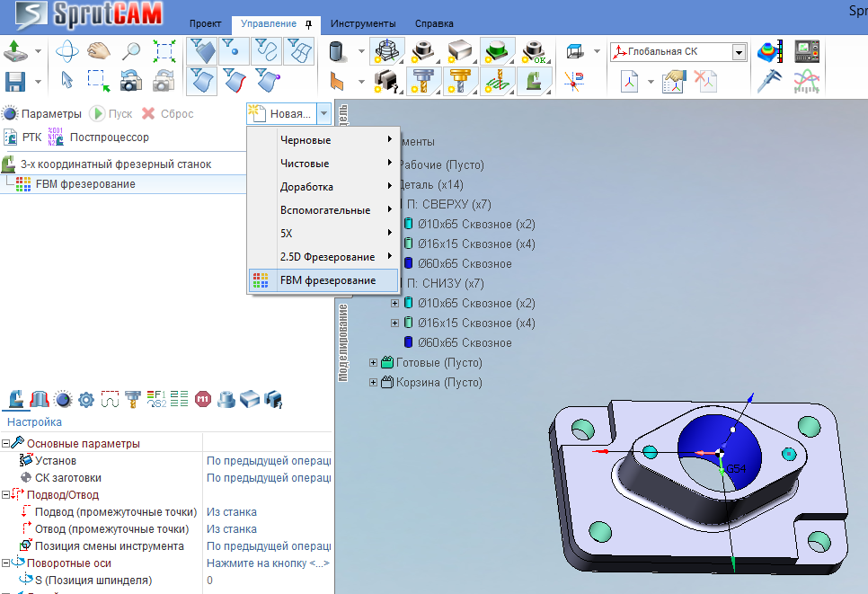Screen dimensions: 868x594
Task: Click the edit coordinate system properties icon
Action: [674, 82]
